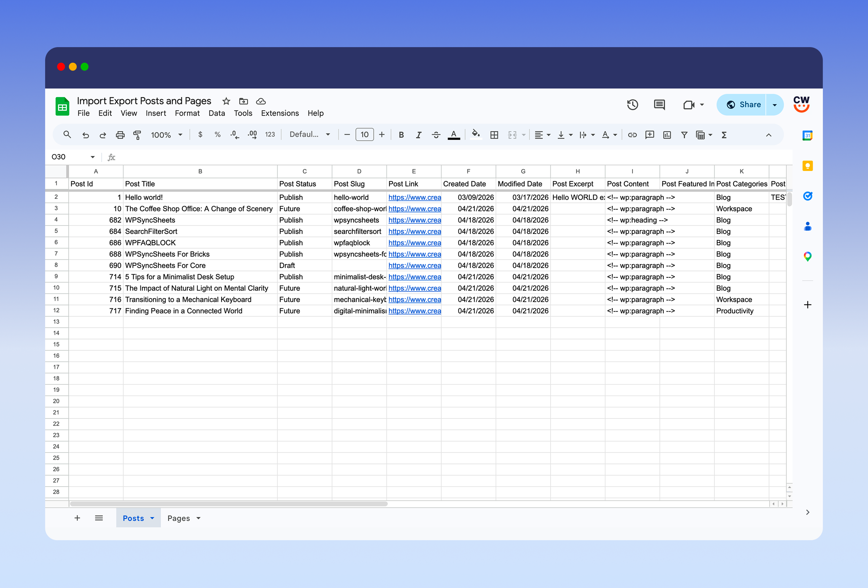Viewport: 868px width, 588px height.
Task: Open the Data menu
Action: click(x=216, y=113)
